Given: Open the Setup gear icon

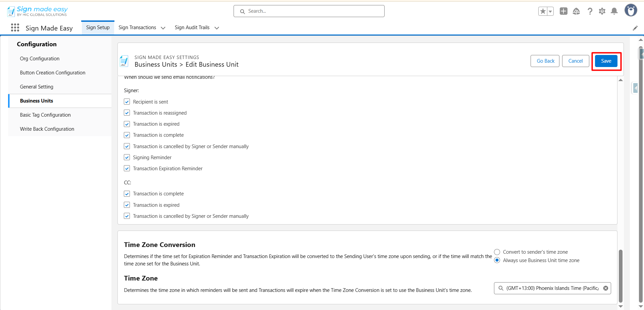Looking at the screenshot, I should point(602,11).
